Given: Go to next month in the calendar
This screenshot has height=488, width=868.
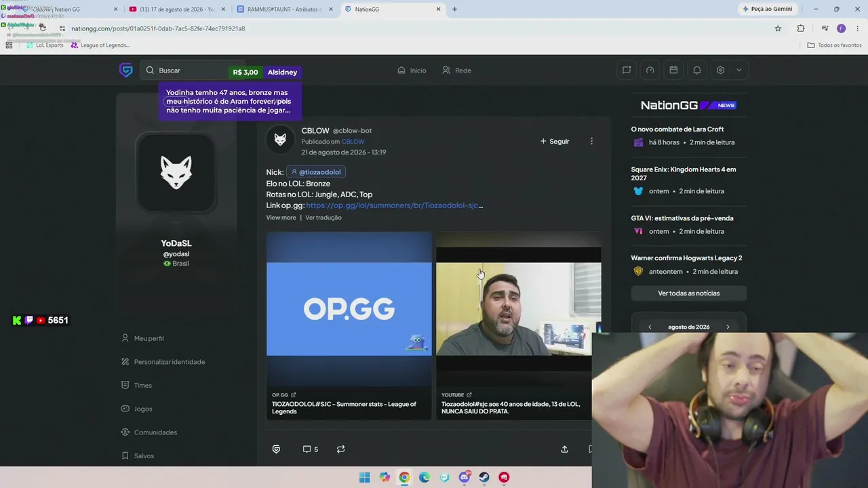Looking at the screenshot, I should point(728,327).
